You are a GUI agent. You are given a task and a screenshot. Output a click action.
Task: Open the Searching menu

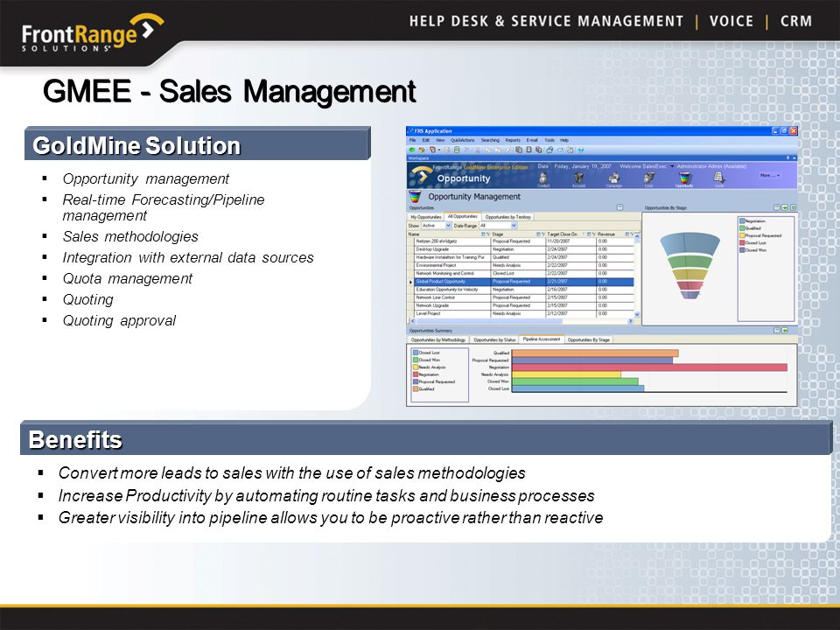[490, 140]
